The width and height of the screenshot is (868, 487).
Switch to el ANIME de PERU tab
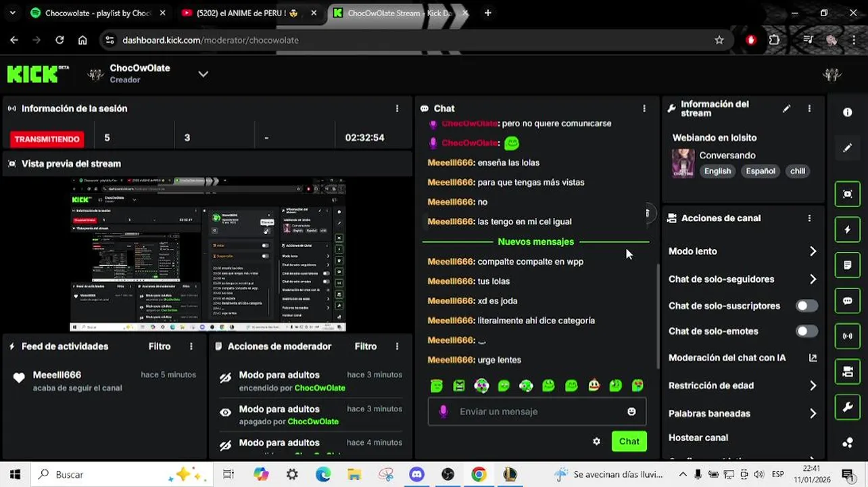(247, 13)
